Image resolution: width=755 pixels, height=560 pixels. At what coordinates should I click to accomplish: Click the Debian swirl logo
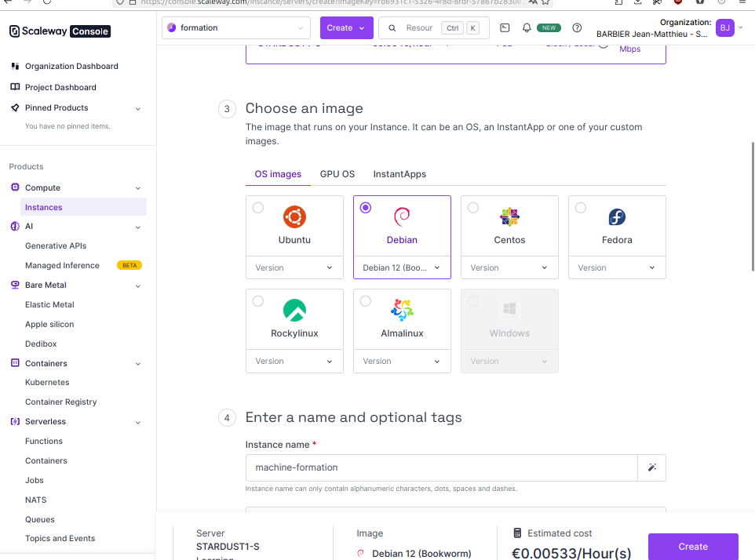click(402, 217)
